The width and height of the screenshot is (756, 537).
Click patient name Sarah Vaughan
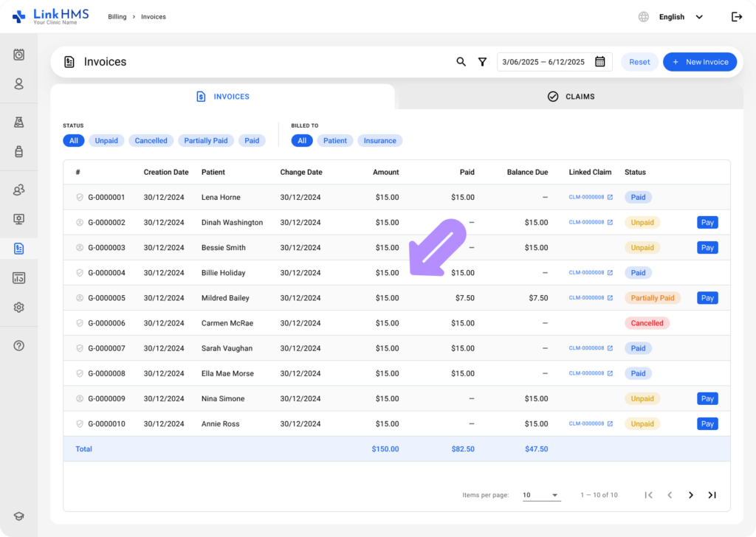[x=227, y=348]
